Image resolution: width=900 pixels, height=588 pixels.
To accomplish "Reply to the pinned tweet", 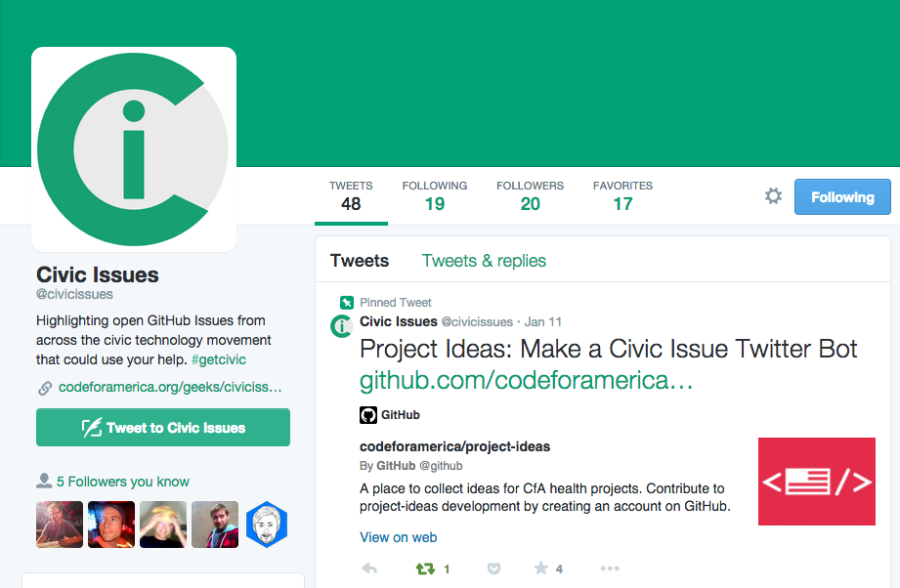I will pyautogui.click(x=369, y=568).
